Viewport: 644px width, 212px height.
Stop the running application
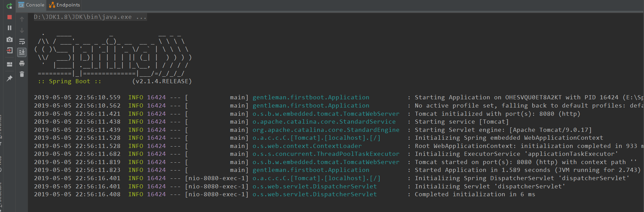[10, 17]
